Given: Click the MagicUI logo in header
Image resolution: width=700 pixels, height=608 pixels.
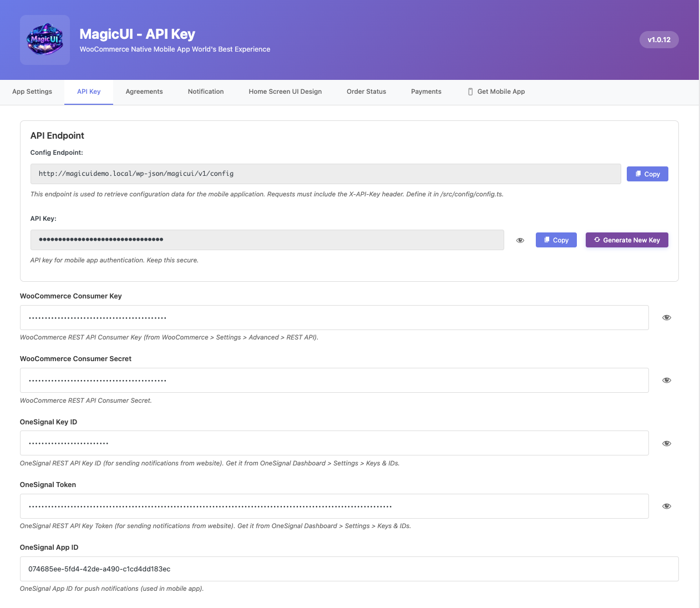Looking at the screenshot, I should click(45, 40).
